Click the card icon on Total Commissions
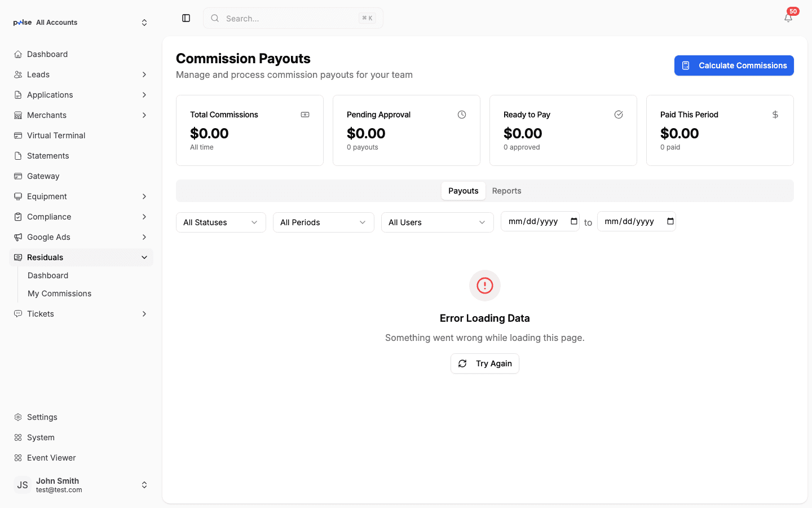This screenshot has height=508, width=812. (x=305, y=114)
